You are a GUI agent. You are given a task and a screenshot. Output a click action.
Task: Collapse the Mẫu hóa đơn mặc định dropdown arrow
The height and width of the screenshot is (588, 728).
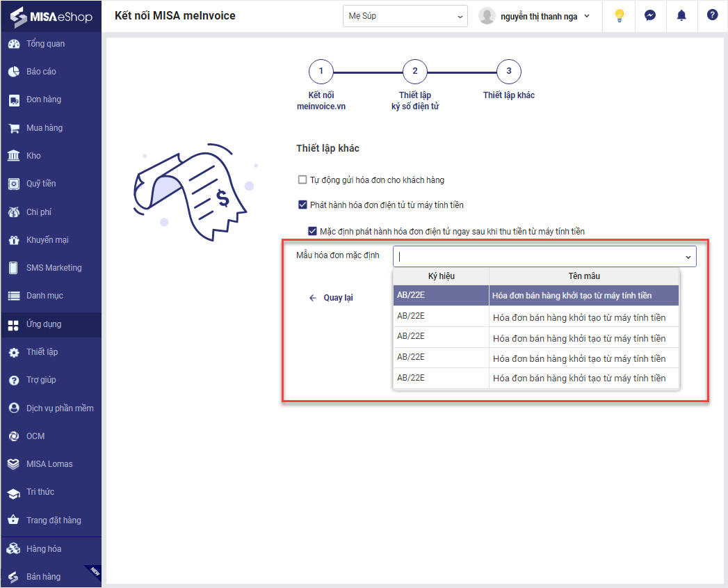click(x=688, y=257)
